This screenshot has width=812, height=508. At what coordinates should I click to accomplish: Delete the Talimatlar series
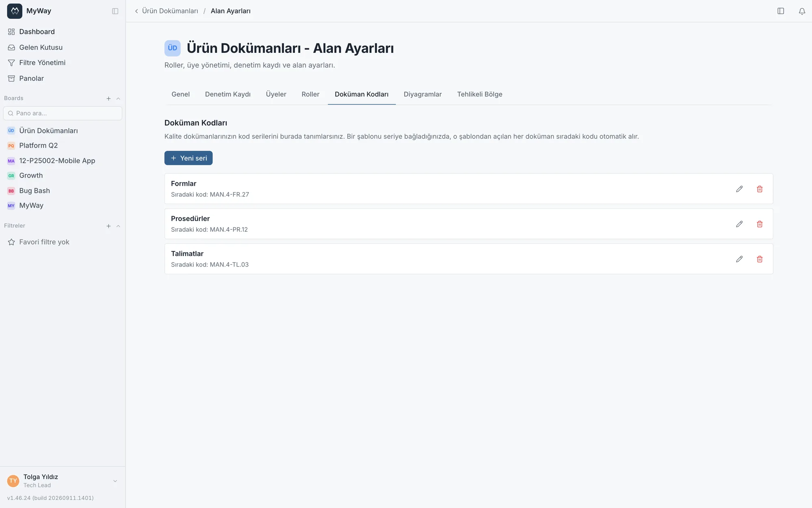coord(760,259)
